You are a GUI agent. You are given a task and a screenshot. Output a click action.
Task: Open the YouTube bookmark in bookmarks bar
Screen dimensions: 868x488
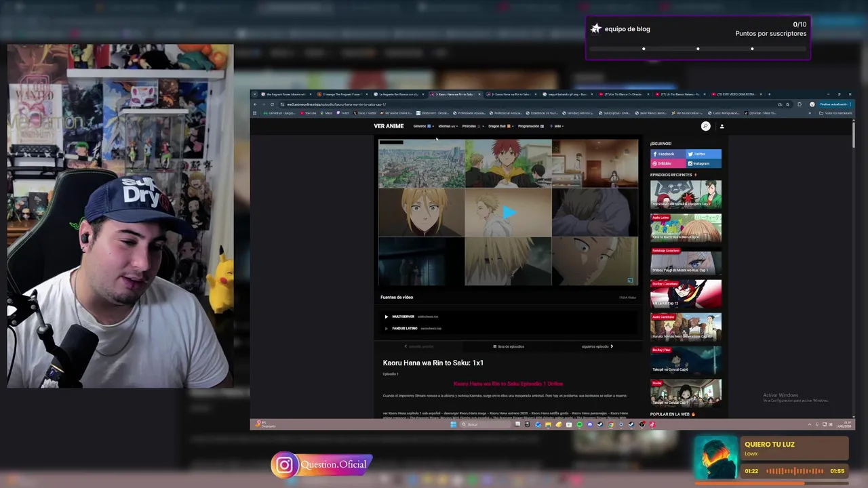pos(309,113)
